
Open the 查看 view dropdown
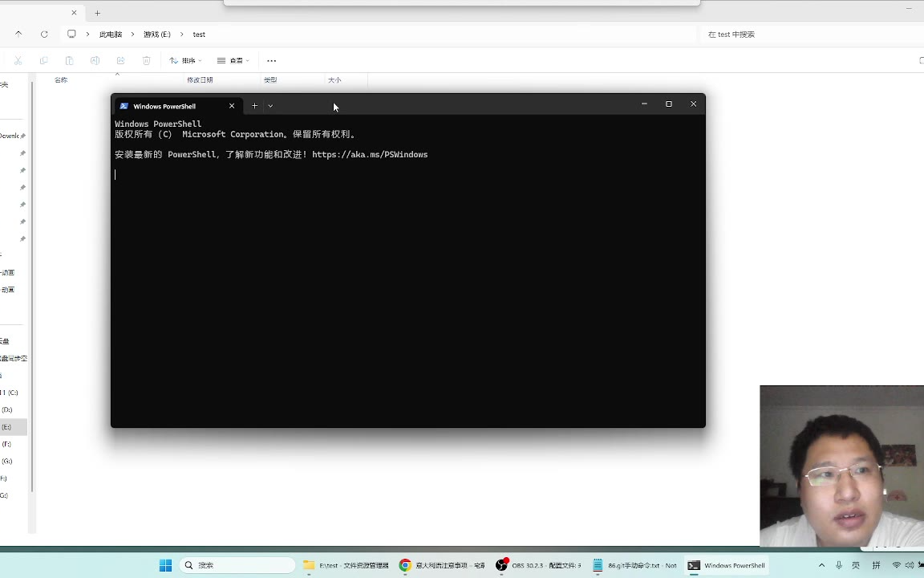233,61
